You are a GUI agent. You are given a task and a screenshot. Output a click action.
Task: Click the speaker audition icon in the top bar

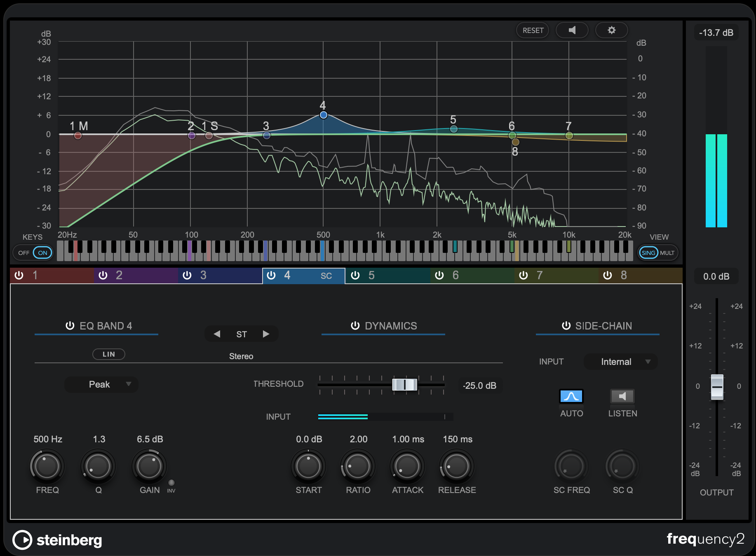(572, 30)
